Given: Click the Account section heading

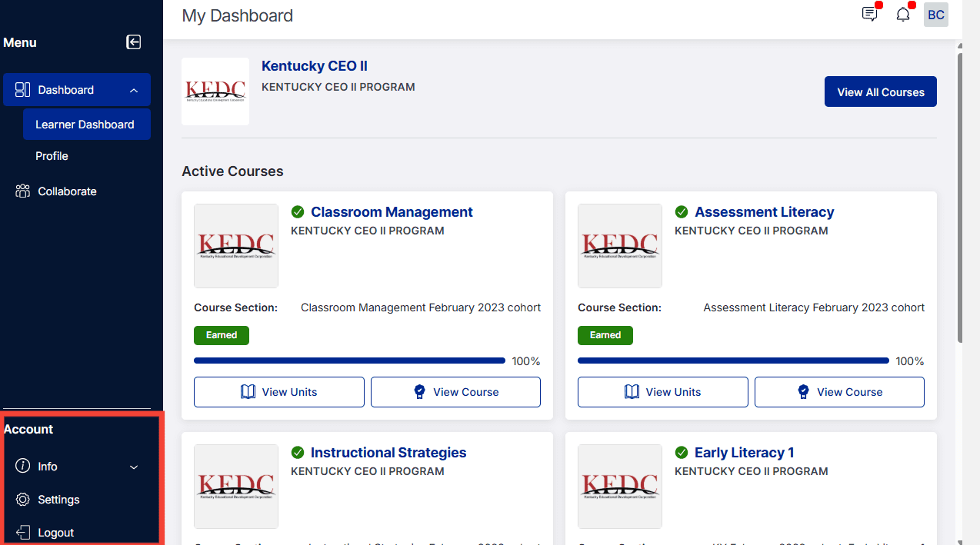Looking at the screenshot, I should click(28, 430).
